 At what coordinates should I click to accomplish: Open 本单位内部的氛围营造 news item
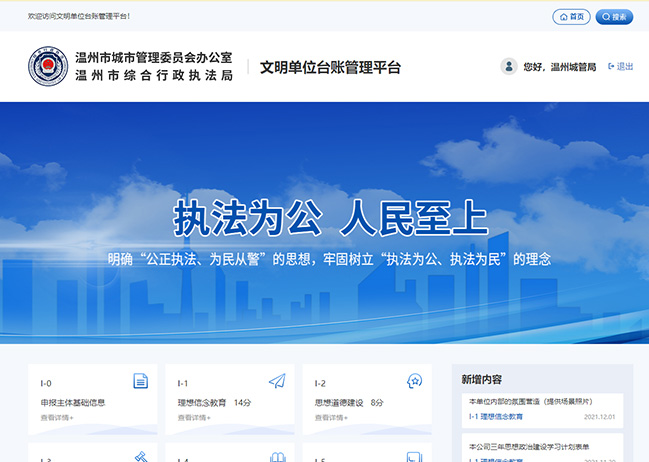click(531, 402)
